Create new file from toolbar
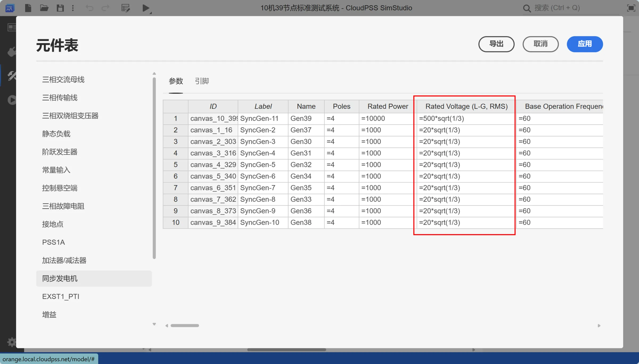Image resolution: width=639 pixels, height=364 pixels. tap(28, 8)
